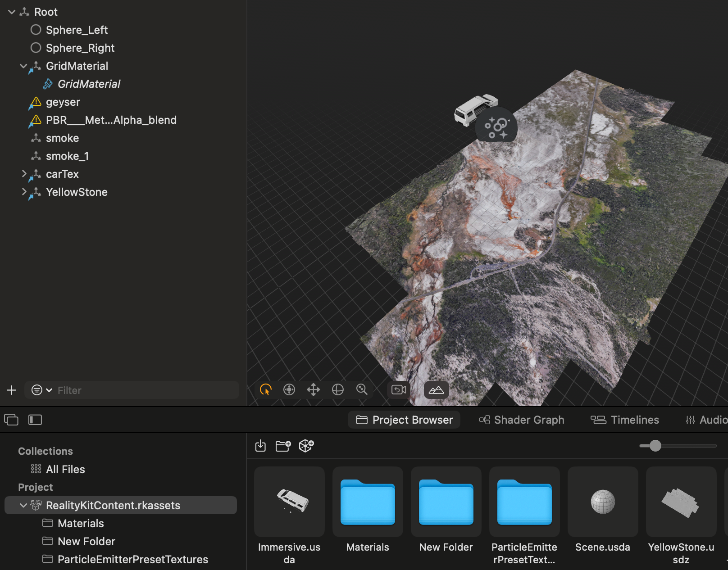Viewport: 728px width, 570px height.
Task: Select Immersive.usda file thumbnail
Action: (x=289, y=502)
